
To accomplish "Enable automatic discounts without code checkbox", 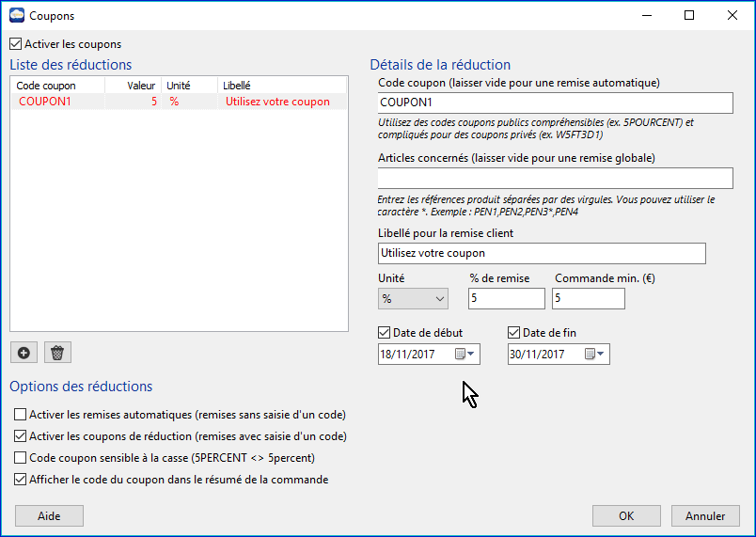I will pos(21,415).
